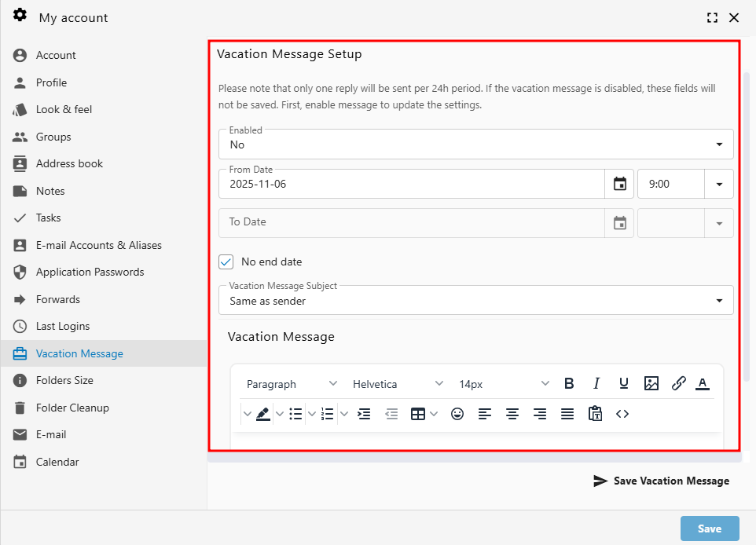
Task: Paste as plain text in the editor
Action: pyautogui.click(x=595, y=413)
